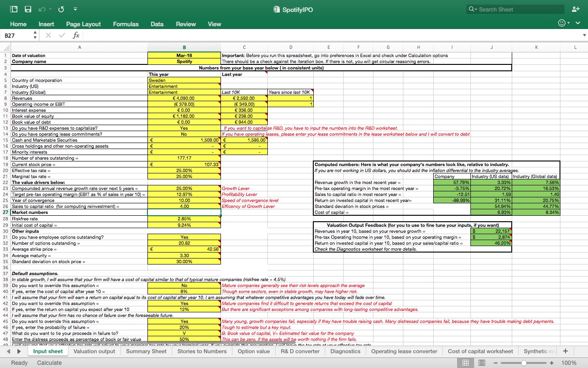Click the € 2,592.00 last year revenues cell
The image size is (588, 368).
pos(244,98)
